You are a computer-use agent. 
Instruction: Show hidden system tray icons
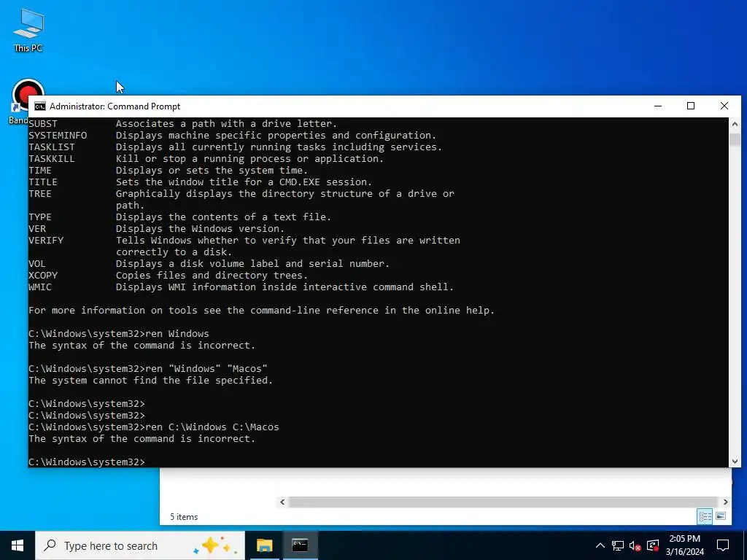[x=600, y=545]
